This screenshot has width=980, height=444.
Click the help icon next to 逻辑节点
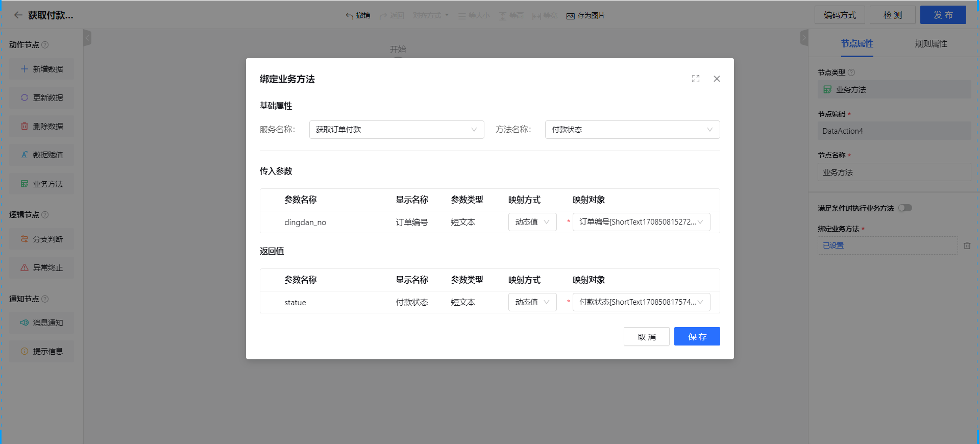pyautogui.click(x=45, y=215)
